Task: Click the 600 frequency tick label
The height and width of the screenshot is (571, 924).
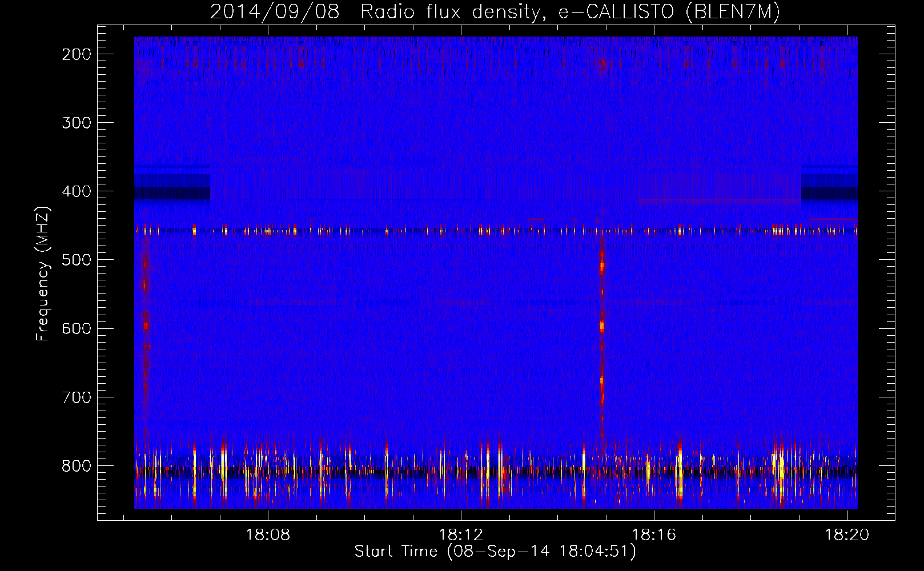Action: [x=77, y=328]
